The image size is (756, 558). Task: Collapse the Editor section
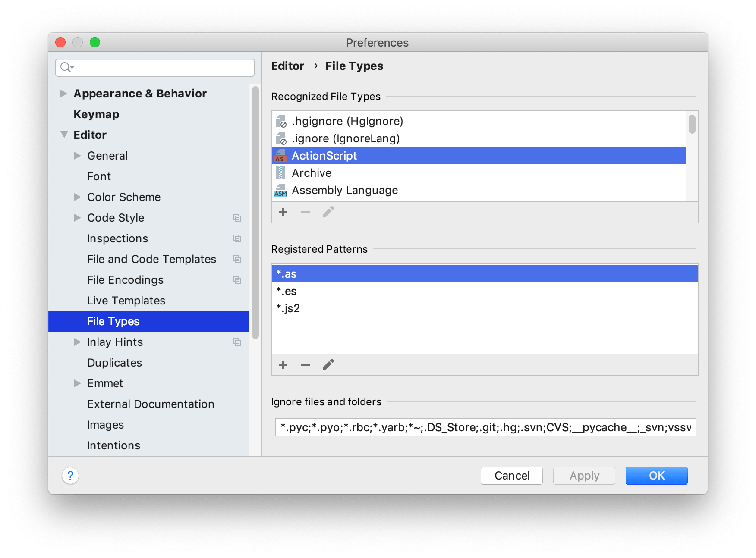(64, 135)
